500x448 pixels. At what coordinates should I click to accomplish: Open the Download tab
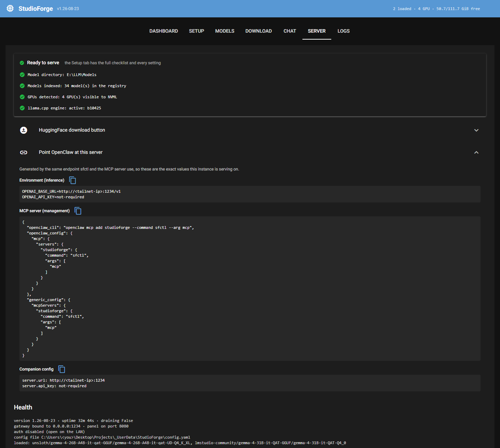(259, 31)
